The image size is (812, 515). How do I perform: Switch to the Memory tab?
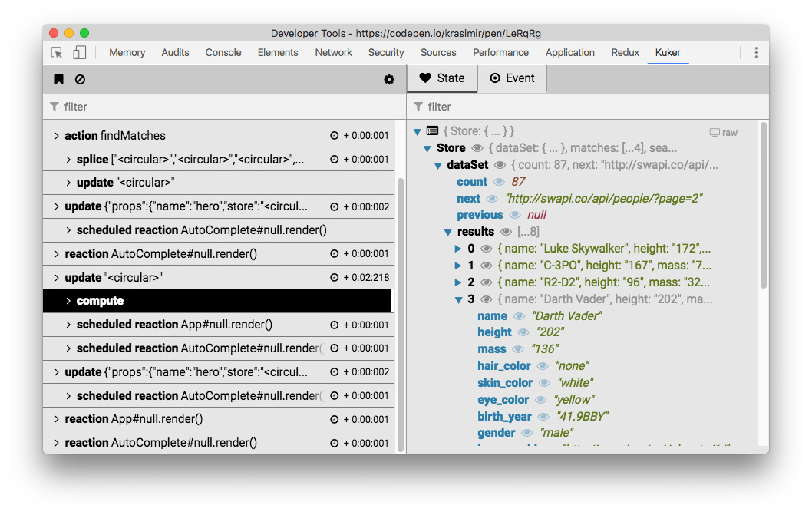(x=127, y=52)
